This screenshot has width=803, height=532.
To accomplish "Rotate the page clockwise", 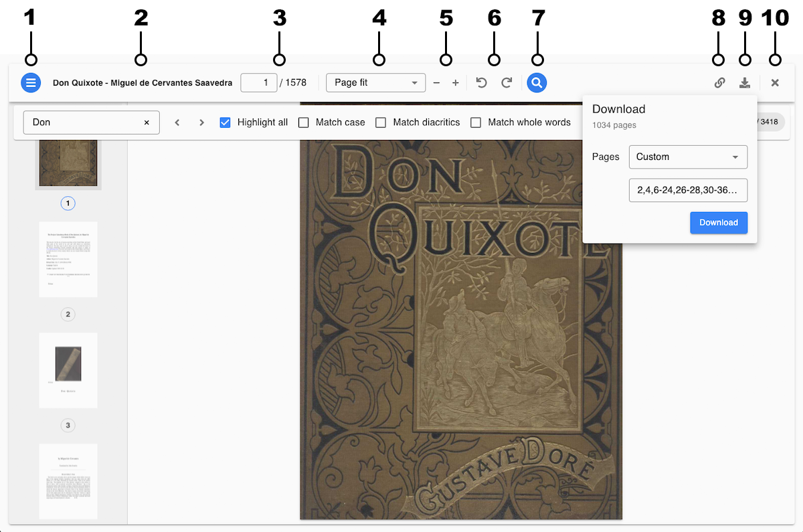I will pos(507,83).
